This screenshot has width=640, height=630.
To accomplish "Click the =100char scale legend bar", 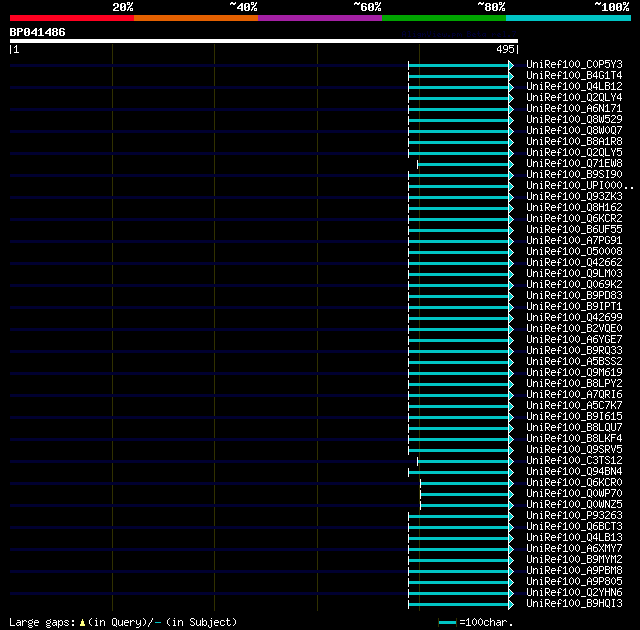I will (x=448, y=623).
